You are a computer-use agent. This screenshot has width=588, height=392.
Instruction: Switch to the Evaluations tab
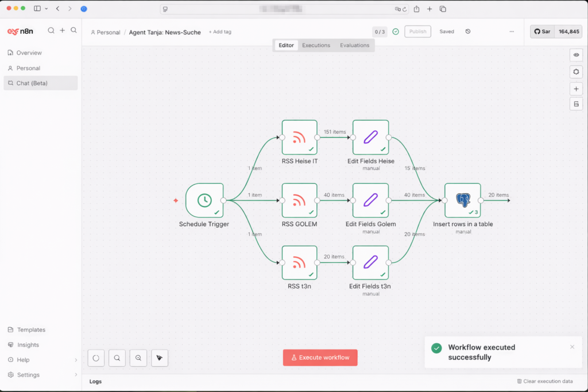(354, 45)
